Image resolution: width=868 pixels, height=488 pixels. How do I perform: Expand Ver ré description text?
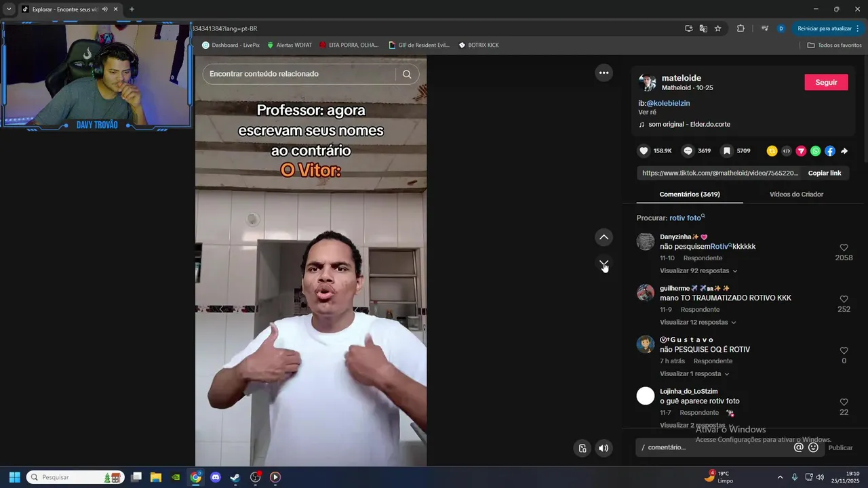pos(647,113)
